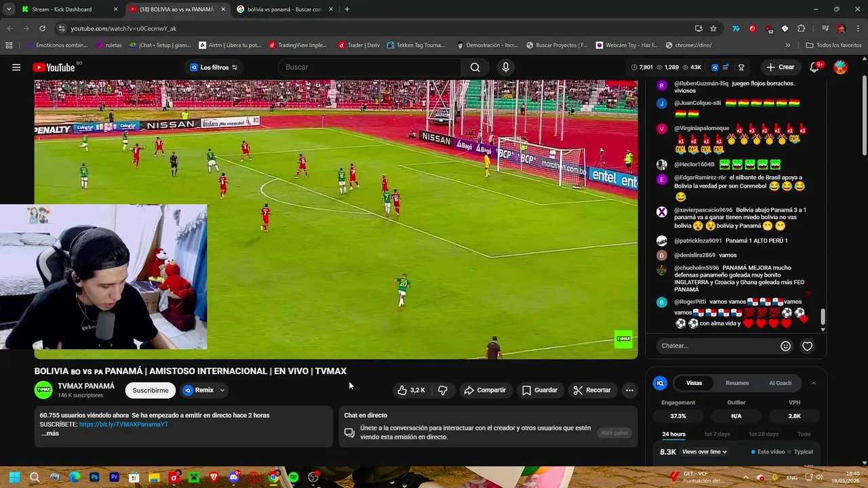Screen dimensions: 868x488
Task: Select the 1st 28 days range tab
Action: point(764,434)
